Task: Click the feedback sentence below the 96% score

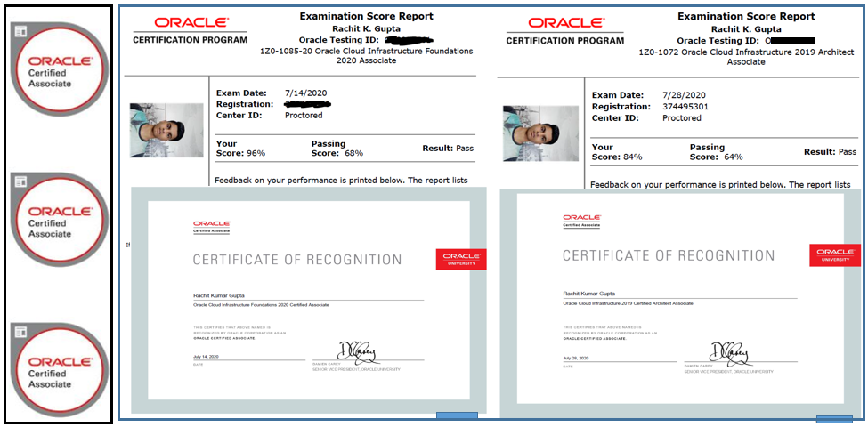Action: pyautogui.click(x=341, y=181)
